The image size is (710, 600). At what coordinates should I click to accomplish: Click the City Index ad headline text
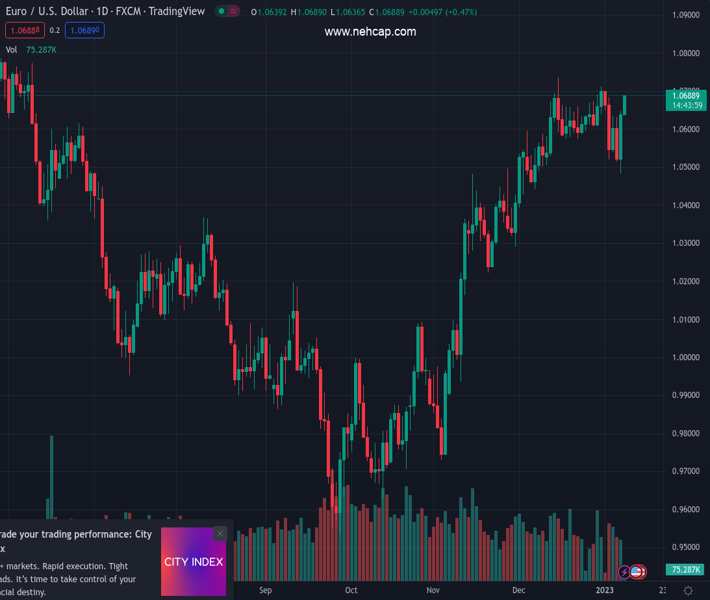(x=75, y=541)
